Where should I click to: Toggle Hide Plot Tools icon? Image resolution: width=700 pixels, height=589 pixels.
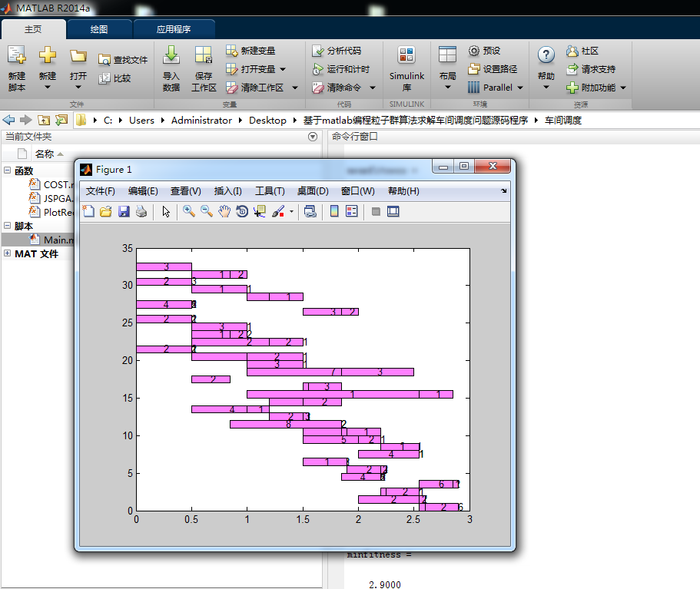pos(376,211)
